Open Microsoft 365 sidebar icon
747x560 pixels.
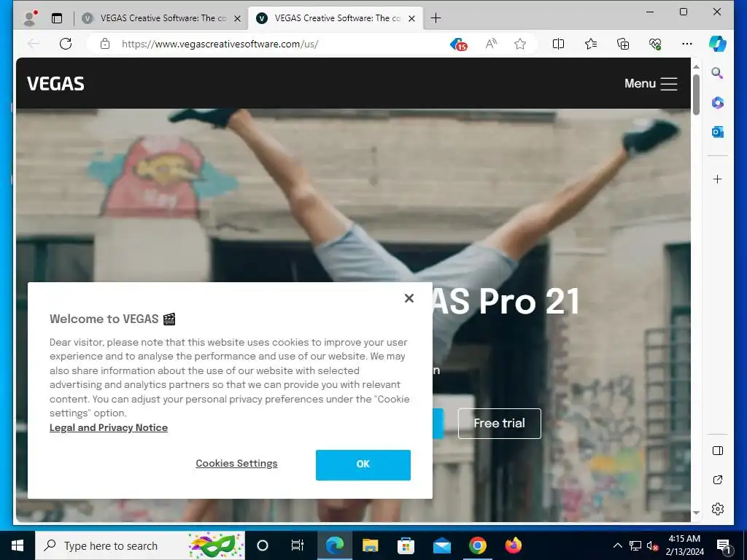point(718,102)
